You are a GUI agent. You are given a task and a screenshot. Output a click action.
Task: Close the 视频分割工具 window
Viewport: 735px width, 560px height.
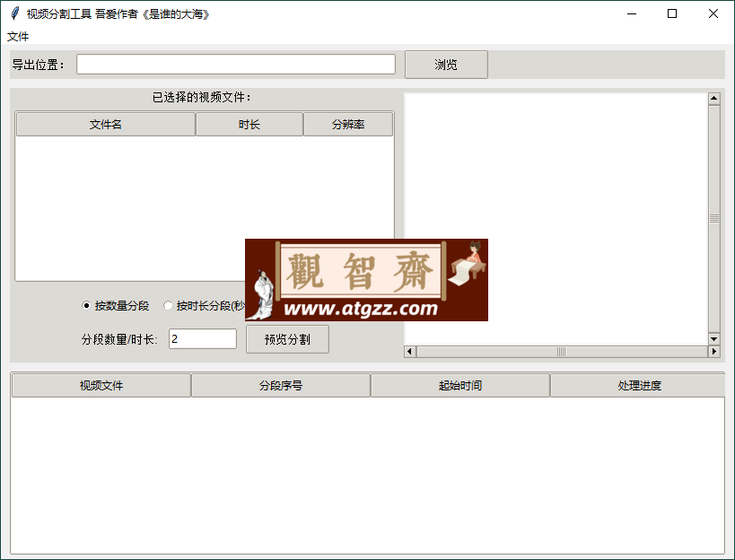click(x=713, y=13)
